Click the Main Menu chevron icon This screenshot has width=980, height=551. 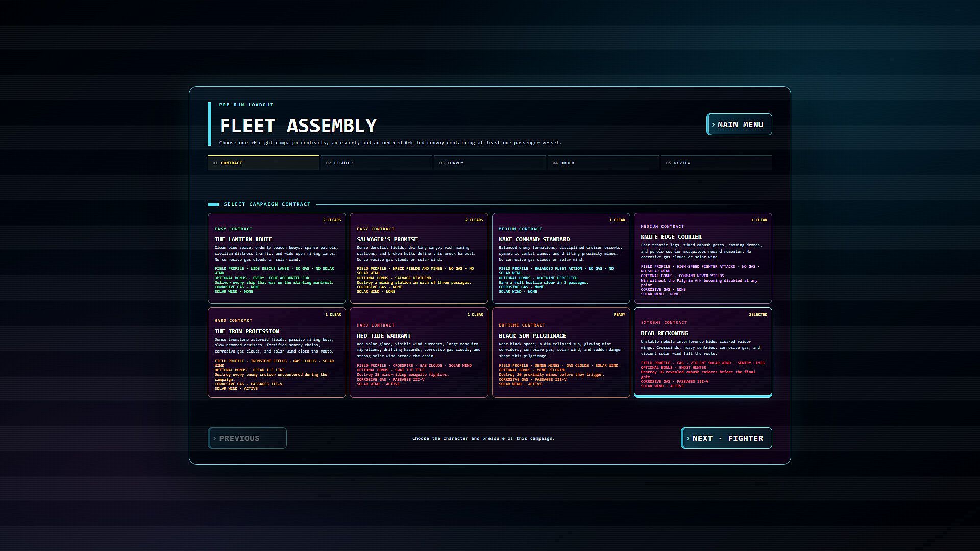tap(713, 125)
